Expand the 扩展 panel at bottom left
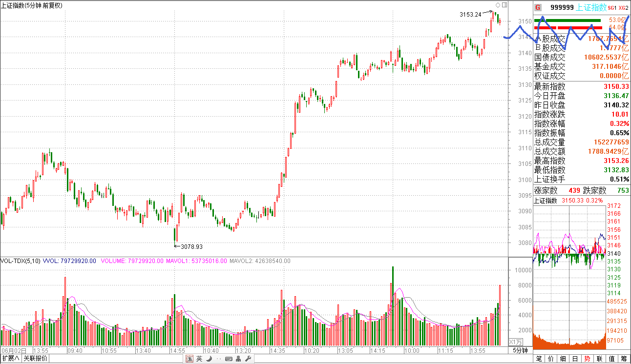This screenshot has width=631, height=364. click(x=11, y=359)
